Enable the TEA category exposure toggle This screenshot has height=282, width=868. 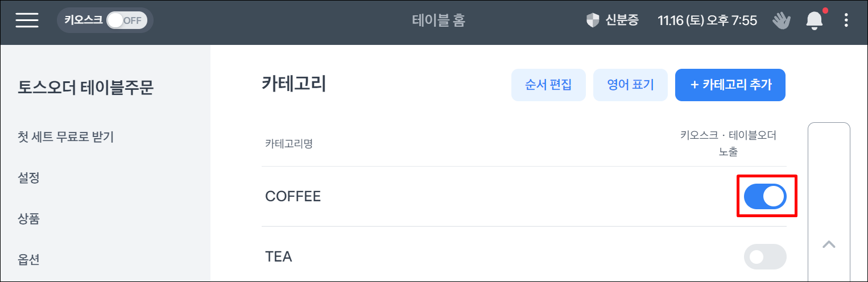click(765, 257)
